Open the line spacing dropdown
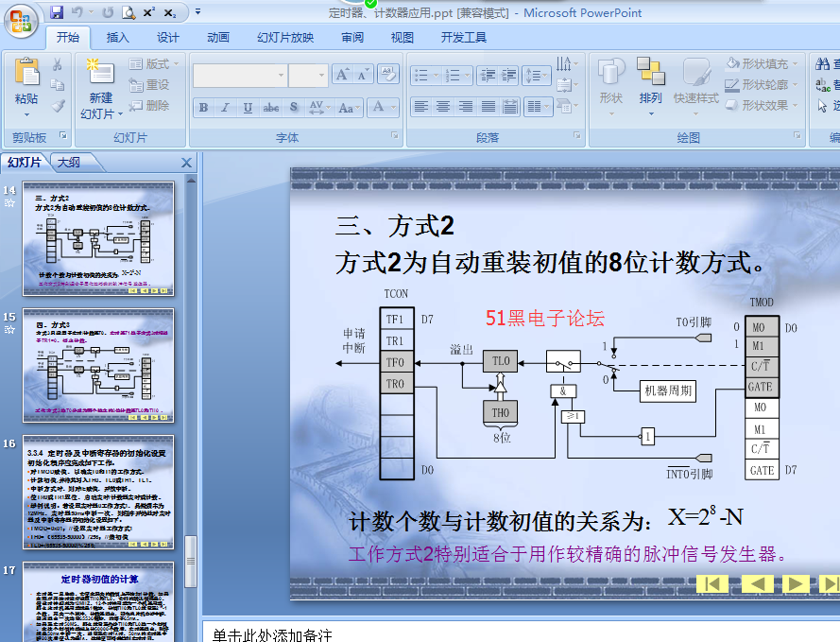 pyautogui.click(x=538, y=76)
